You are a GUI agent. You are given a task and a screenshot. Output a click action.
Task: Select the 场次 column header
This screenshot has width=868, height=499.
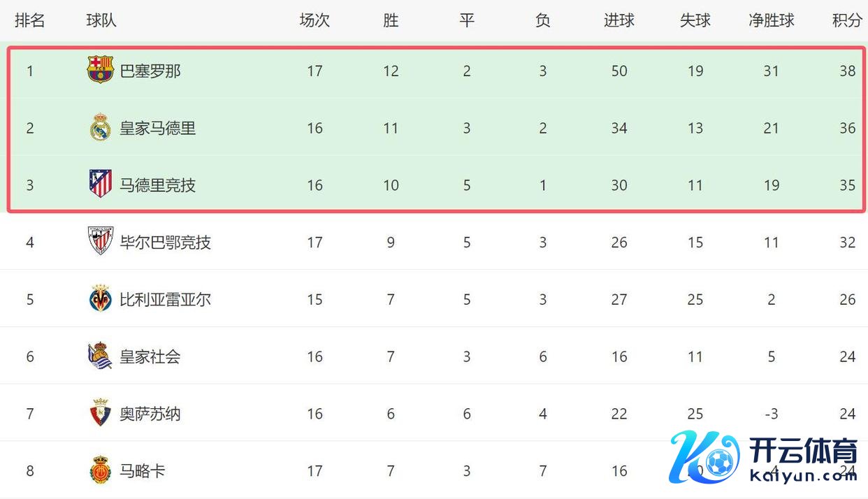click(x=314, y=20)
